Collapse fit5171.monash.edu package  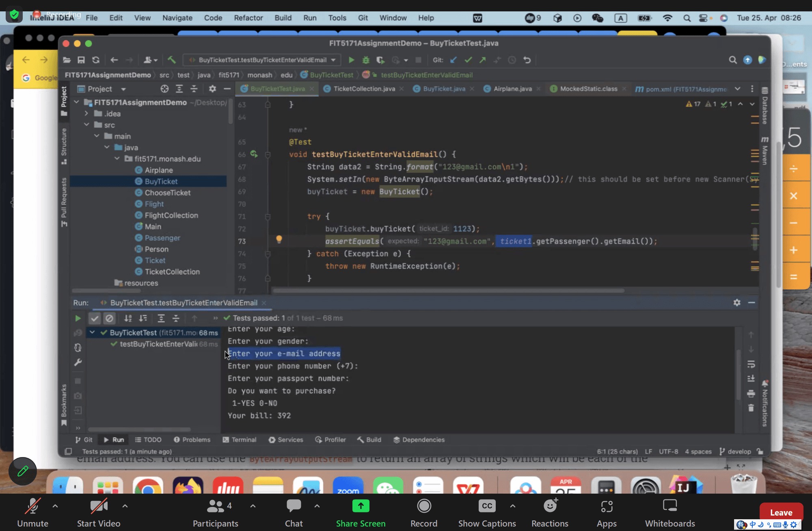pyautogui.click(x=117, y=158)
